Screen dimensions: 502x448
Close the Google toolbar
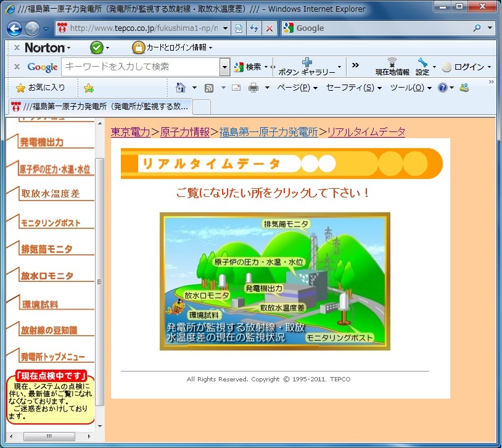pos(17,67)
